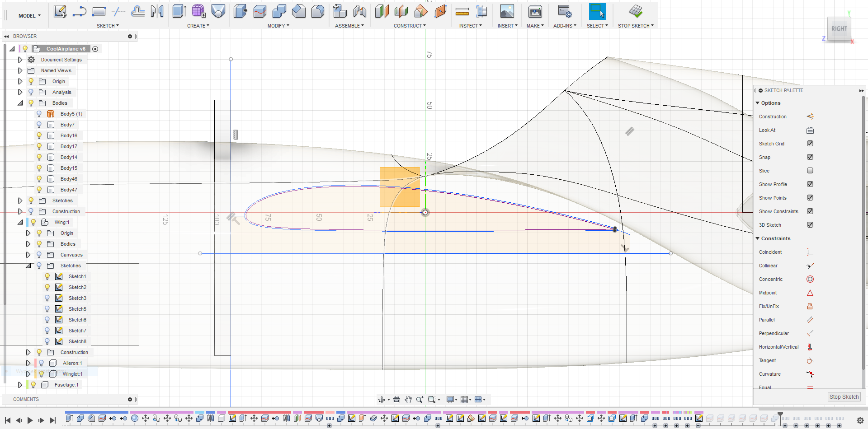Open the CREATE menu
The image size is (868, 429).
198,26
